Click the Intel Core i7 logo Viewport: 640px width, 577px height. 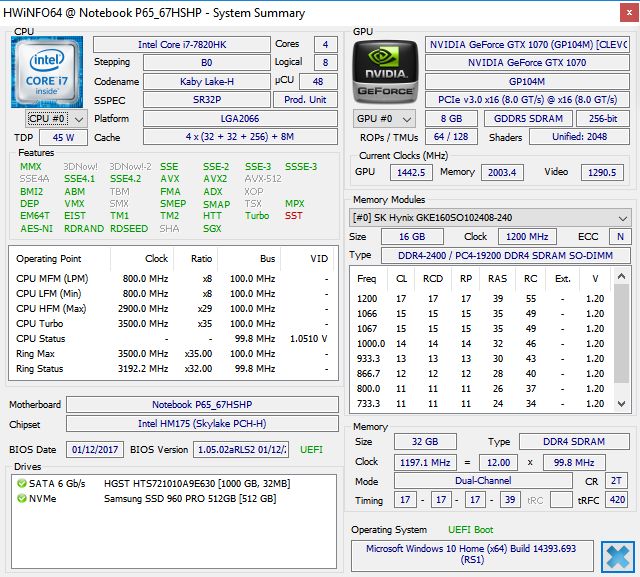tap(49, 82)
